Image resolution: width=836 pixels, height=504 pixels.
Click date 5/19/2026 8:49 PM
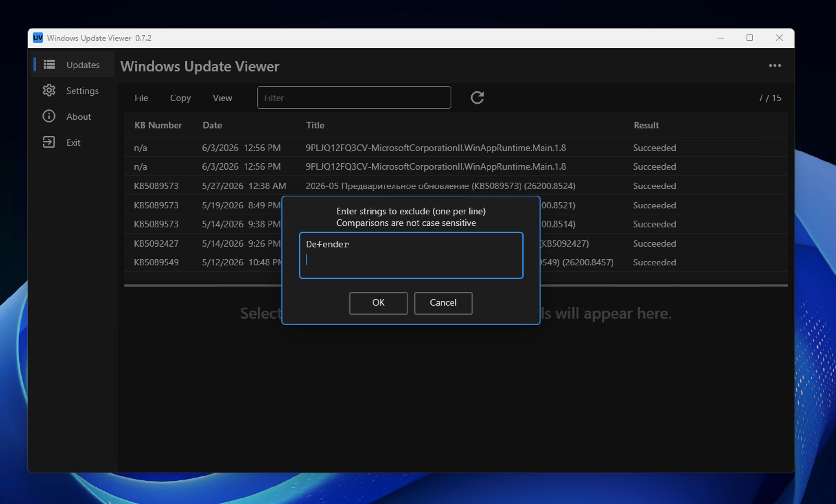(x=241, y=205)
